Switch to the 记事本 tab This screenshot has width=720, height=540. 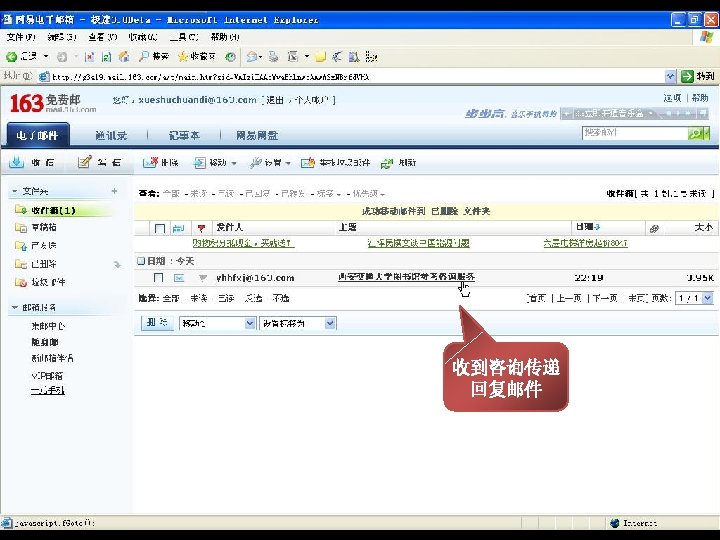coord(184,135)
